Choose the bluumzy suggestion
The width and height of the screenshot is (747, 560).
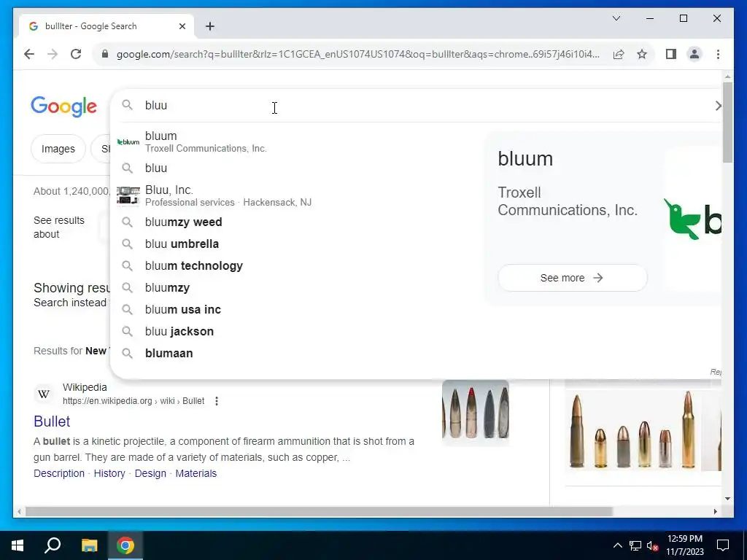(299, 287)
